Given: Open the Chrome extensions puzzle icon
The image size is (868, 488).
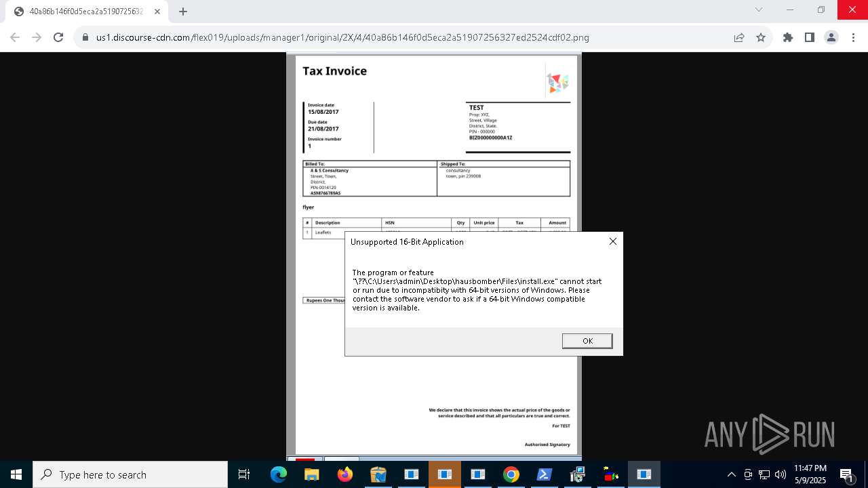Looking at the screenshot, I should 788,37.
